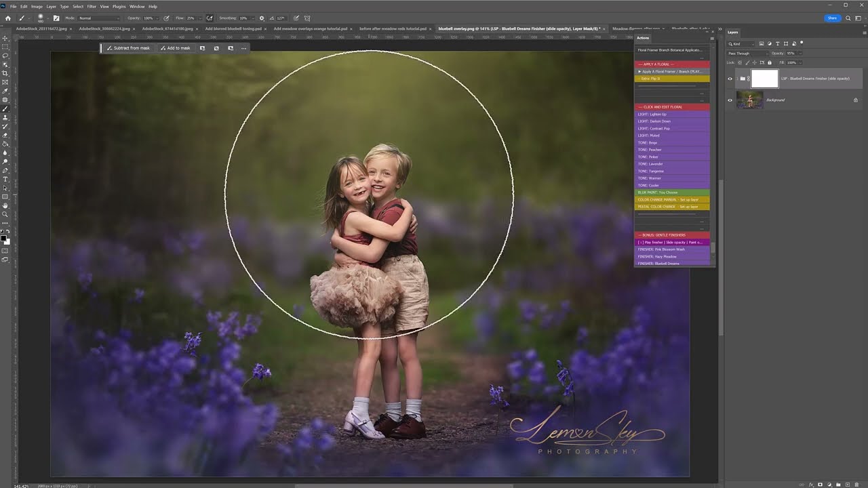Toggle pressure for opacity button

point(167,18)
